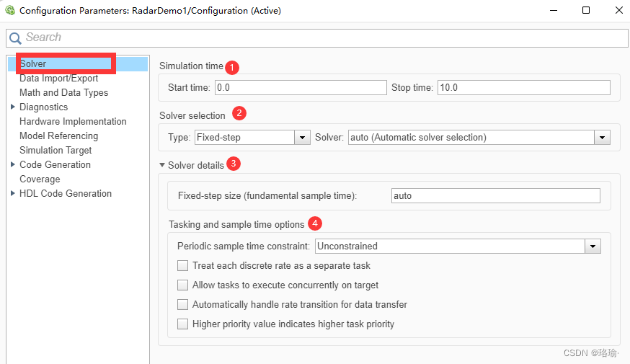Open the Solver selection dropdown
The image size is (630, 364).
(x=602, y=138)
